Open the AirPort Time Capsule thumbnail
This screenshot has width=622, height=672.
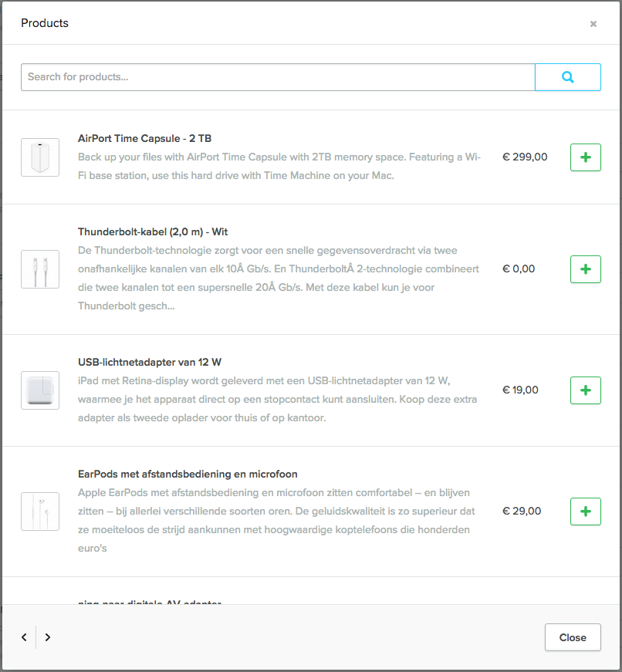(40, 157)
